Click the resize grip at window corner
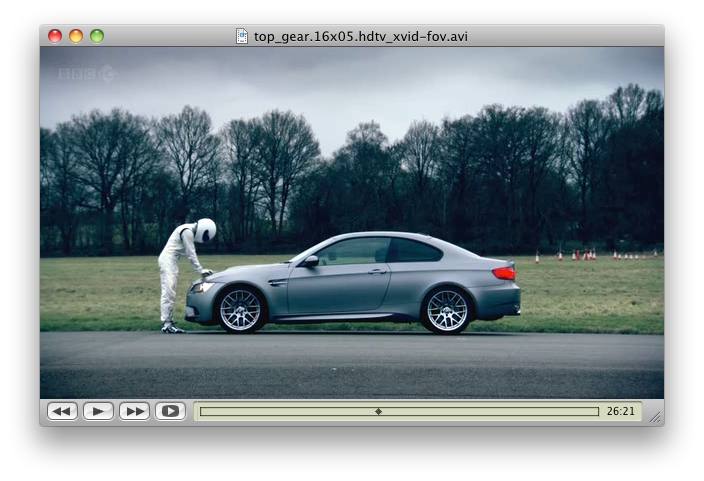Viewport: 704px width, 481px height. (656, 417)
